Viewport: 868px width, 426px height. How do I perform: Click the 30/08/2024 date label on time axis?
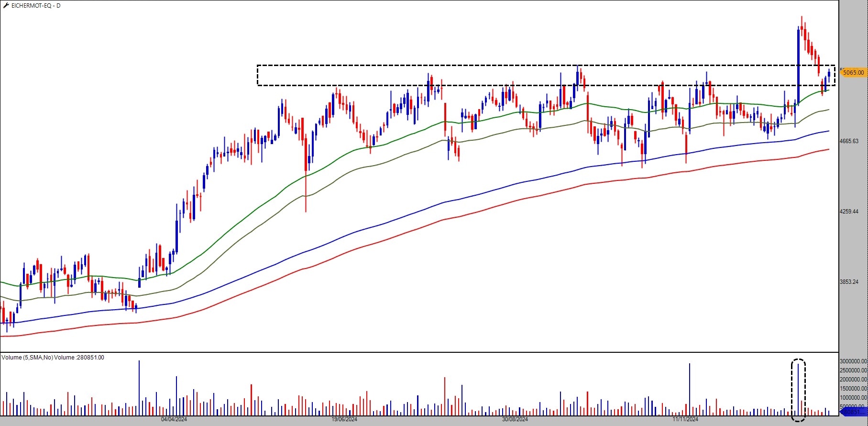point(515,419)
